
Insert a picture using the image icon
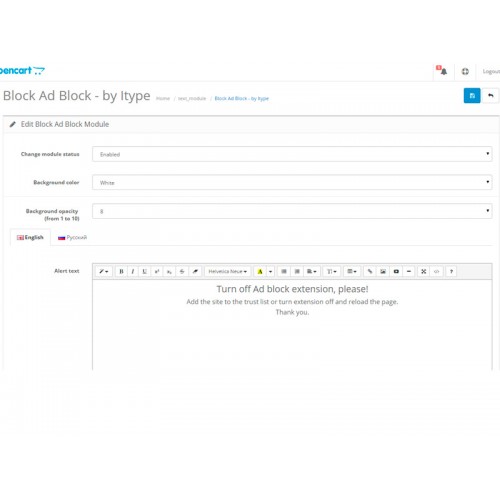pos(383,271)
